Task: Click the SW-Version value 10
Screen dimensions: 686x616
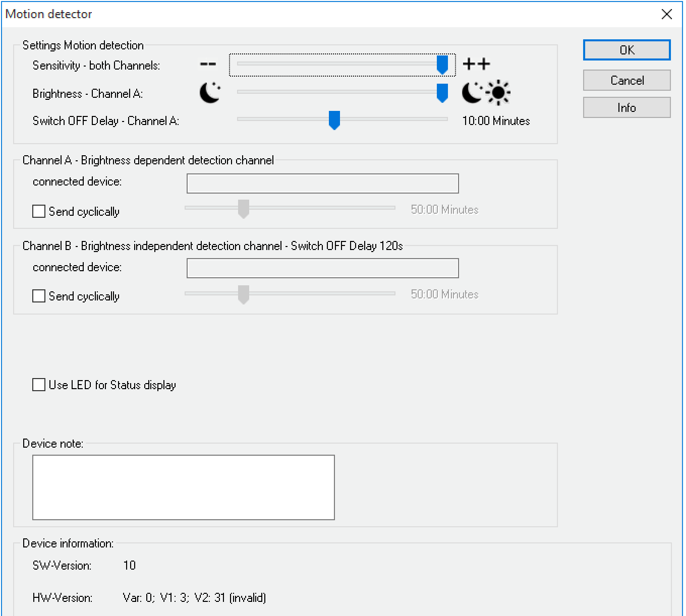Action: click(x=130, y=566)
